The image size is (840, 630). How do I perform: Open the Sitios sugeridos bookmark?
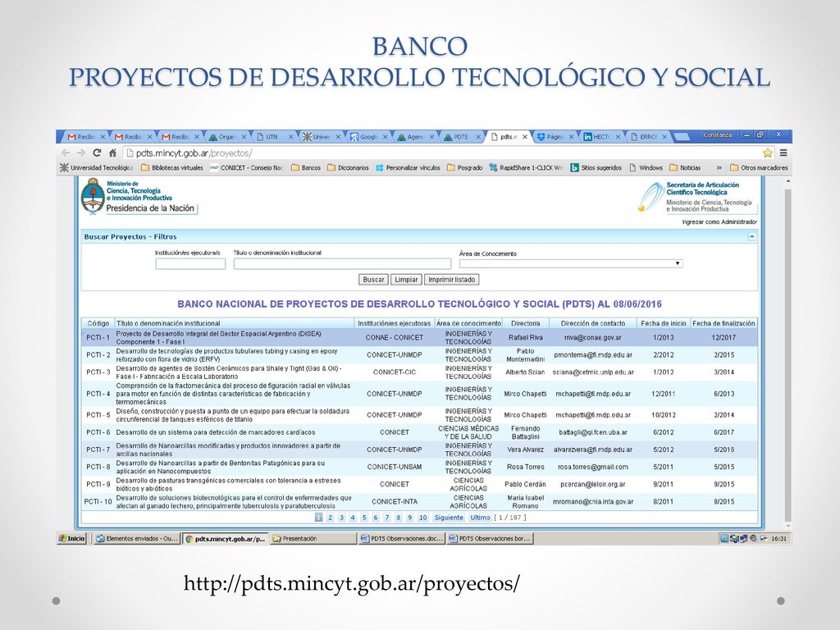pos(596,167)
